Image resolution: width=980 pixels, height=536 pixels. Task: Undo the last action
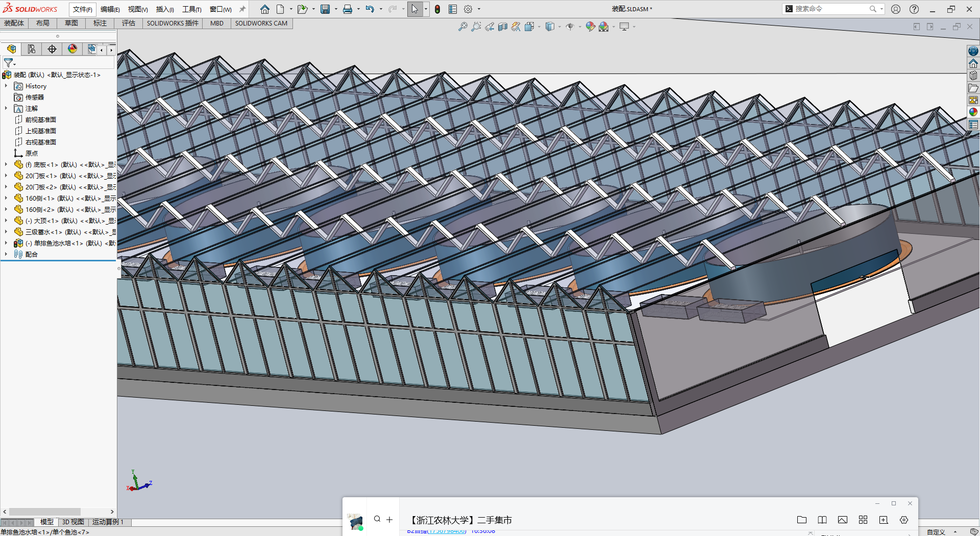tap(370, 9)
